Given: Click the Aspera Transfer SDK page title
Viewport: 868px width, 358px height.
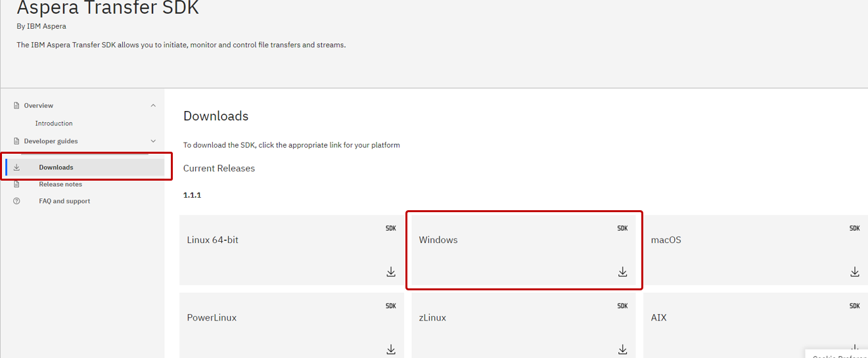Looking at the screenshot, I should tap(108, 8).
